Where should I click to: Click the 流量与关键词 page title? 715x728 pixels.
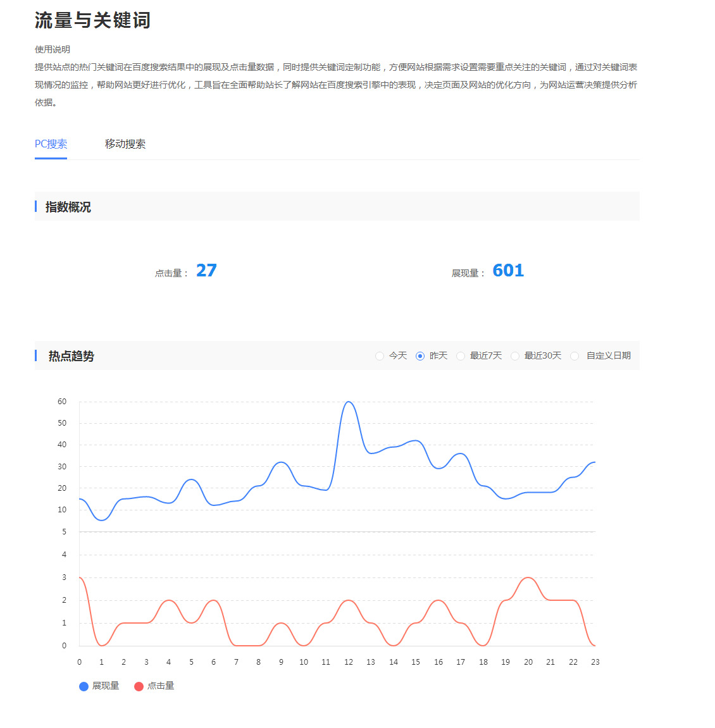[92, 20]
